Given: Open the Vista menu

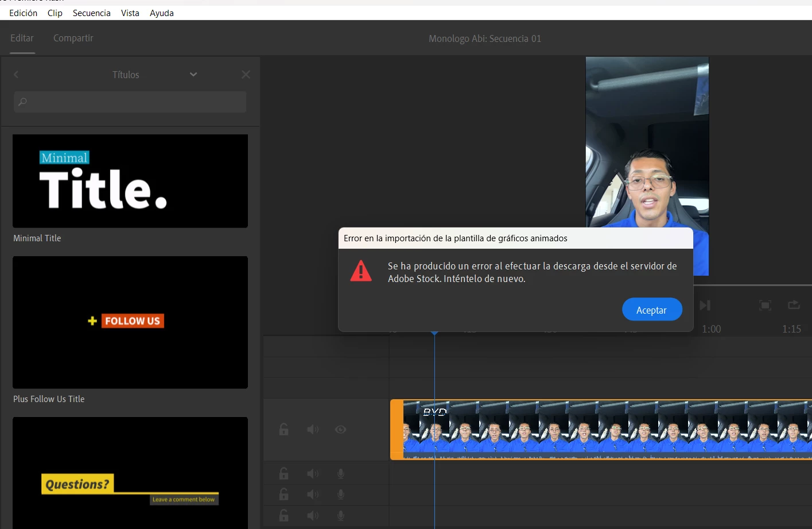Looking at the screenshot, I should [x=130, y=13].
